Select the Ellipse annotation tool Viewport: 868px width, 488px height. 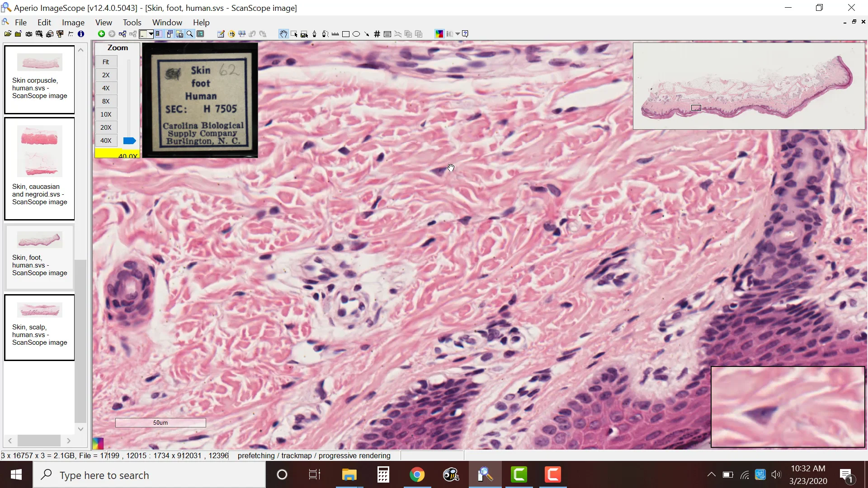click(x=357, y=34)
